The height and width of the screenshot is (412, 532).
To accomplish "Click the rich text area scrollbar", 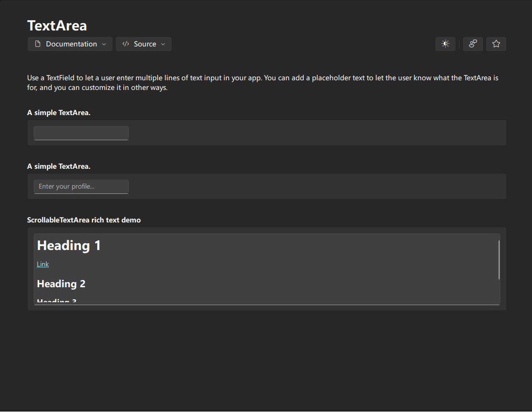I will coord(499,260).
